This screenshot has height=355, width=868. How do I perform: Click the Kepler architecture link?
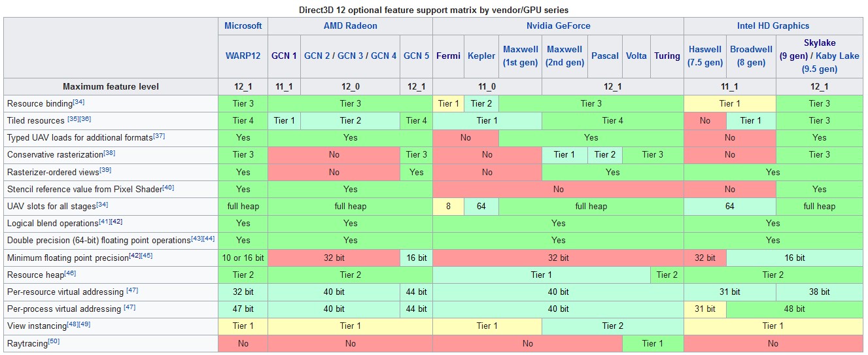pos(481,56)
